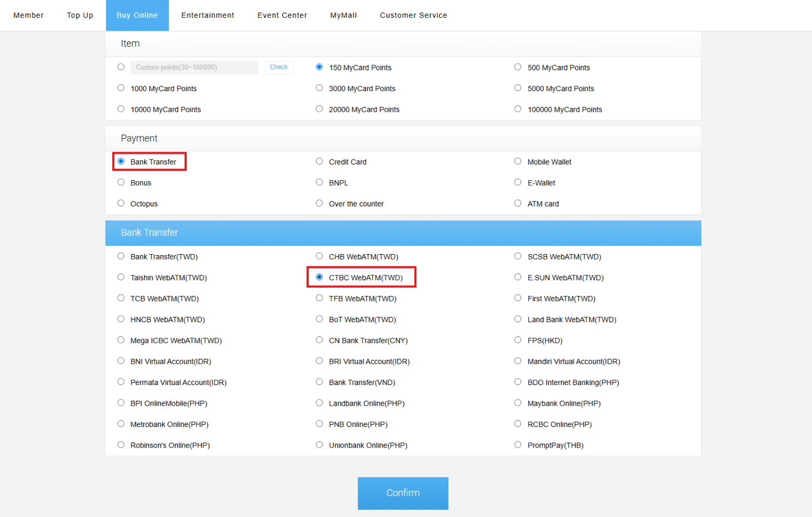Viewport: 812px width, 517px height.
Task: Choose CN Bank Transfer(CNY)
Action: tap(319, 340)
